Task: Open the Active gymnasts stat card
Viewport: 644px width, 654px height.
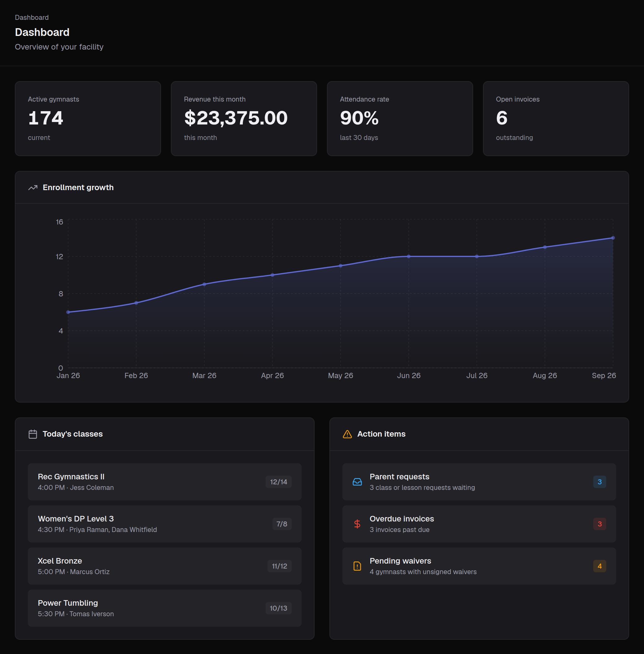Action: pyautogui.click(x=88, y=118)
